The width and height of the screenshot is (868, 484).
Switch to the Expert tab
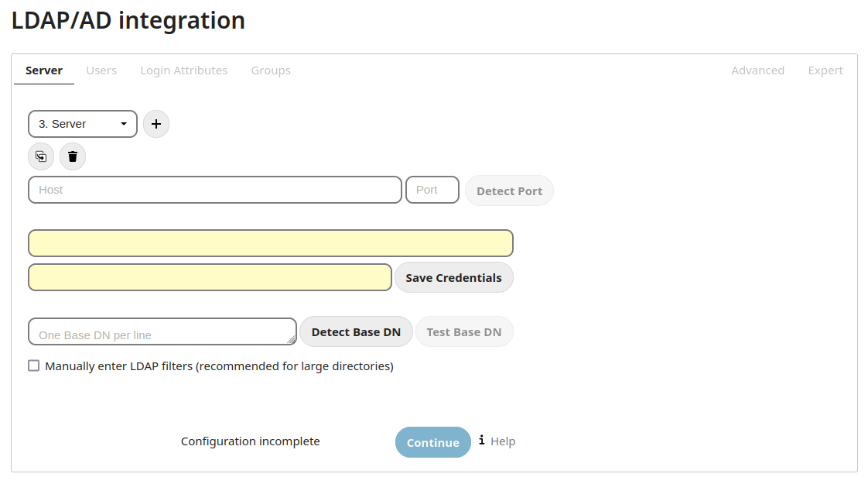[x=825, y=70]
